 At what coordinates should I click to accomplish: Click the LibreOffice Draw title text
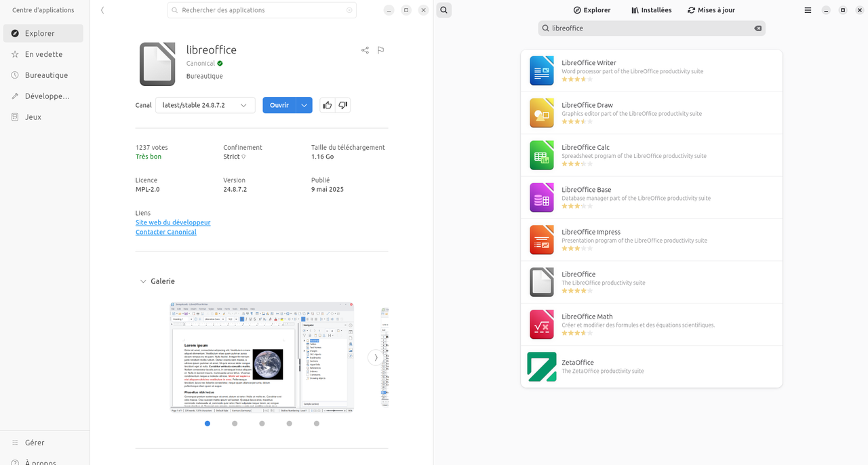(587, 105)
